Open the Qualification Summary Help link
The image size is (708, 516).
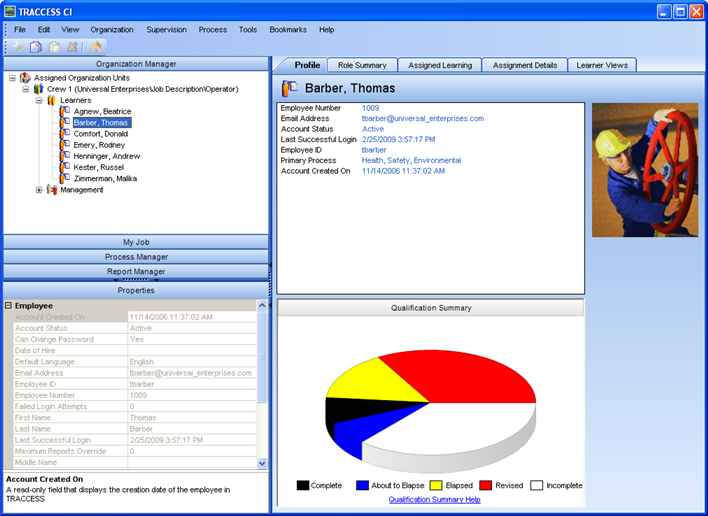coord(434,499)
